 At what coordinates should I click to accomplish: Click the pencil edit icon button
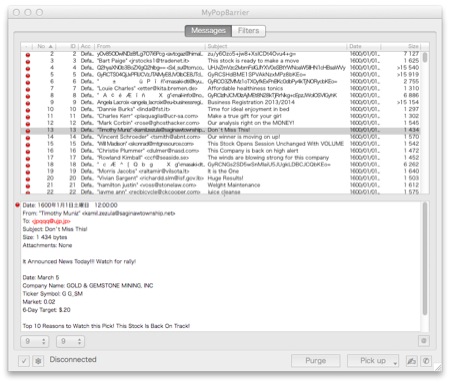(x=412, y=361)
